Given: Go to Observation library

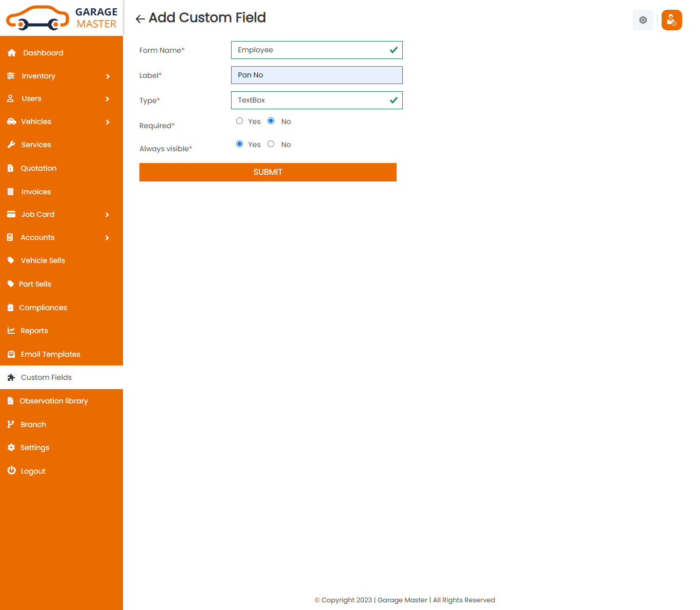Looking at the screenshot, I should (53, 400).
